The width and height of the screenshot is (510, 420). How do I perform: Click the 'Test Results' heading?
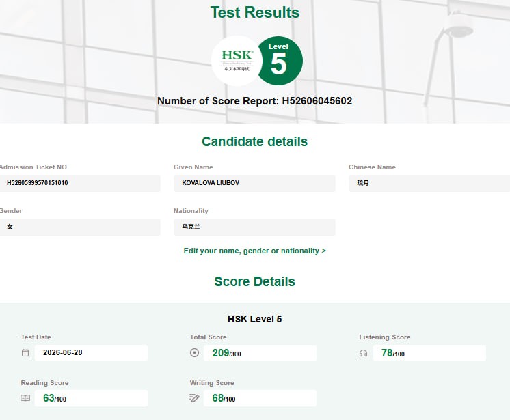(255, 13)
